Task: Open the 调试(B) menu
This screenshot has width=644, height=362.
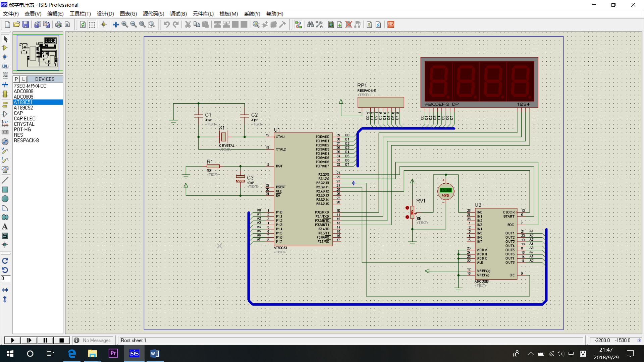Action: point(178,14)
